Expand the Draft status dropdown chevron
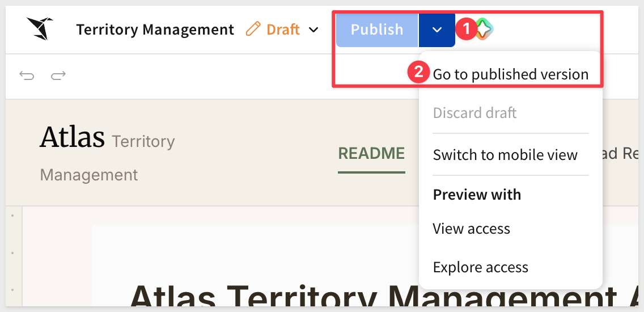644x312 pixels. [x=313, y=29]
